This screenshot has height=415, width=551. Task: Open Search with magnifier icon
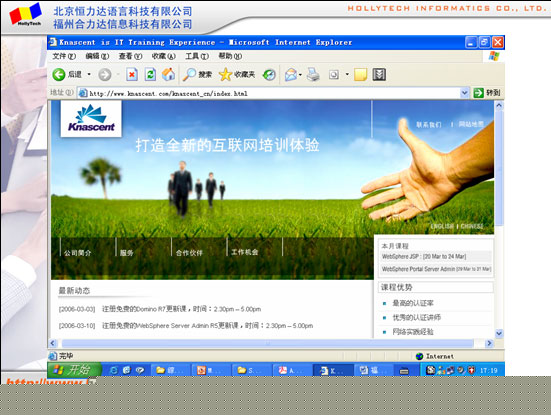pos(197,74)
